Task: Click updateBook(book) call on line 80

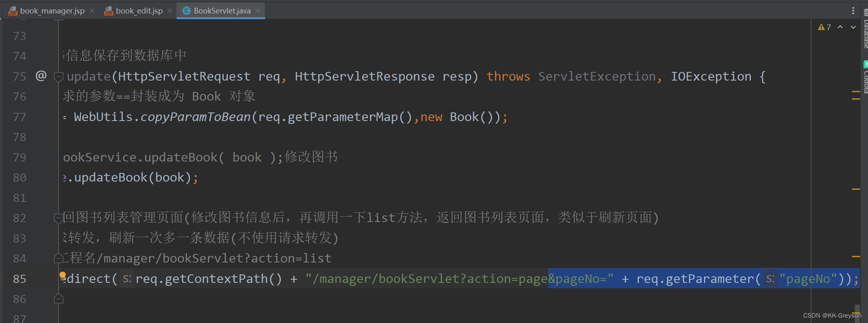Action: [x=133, y=177]
